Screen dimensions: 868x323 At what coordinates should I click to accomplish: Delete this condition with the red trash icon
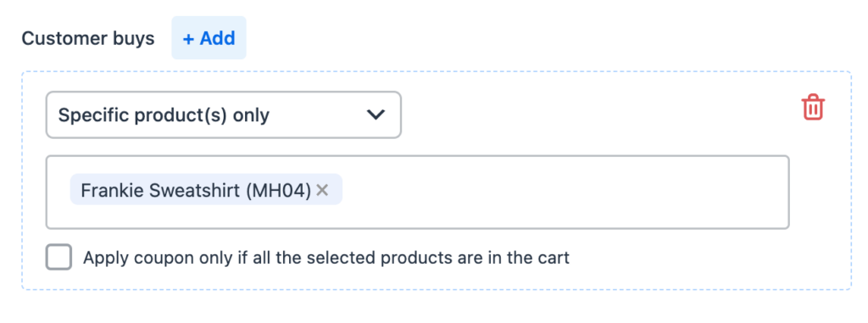pyautogui.click(x=813, y=108)
